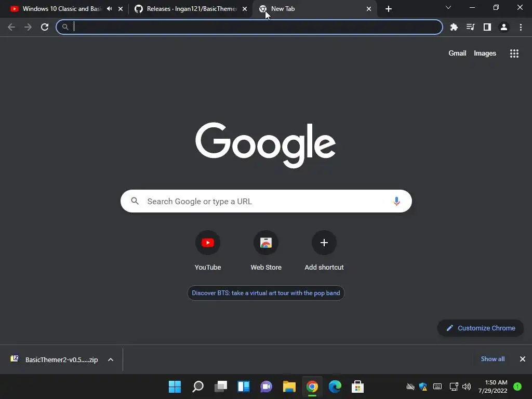Click the OneDrive cloud tray icon
The width and height of the screenshot is (532, 399).
click(x=410, y=387)
